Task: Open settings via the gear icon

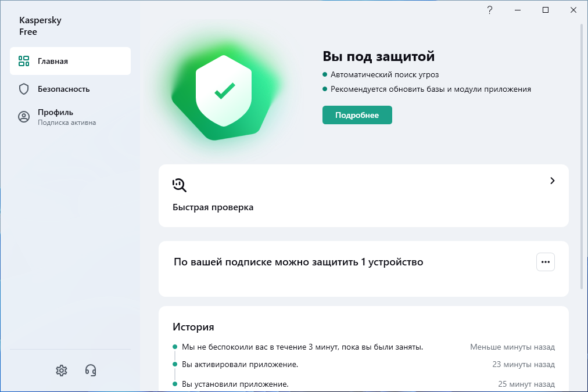Action: point(62,371)
